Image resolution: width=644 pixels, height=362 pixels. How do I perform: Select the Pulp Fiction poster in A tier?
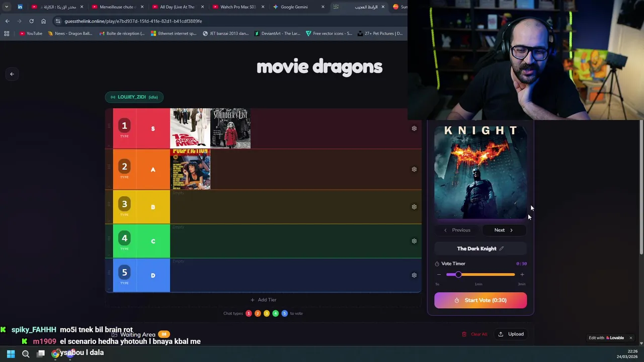pyautogui.click(x=190, y=169)
